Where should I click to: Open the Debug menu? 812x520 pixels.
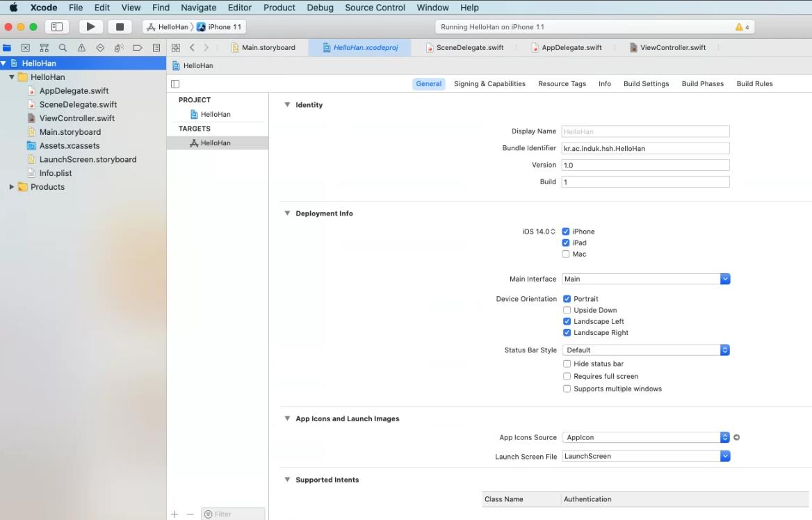pos(320,7)
